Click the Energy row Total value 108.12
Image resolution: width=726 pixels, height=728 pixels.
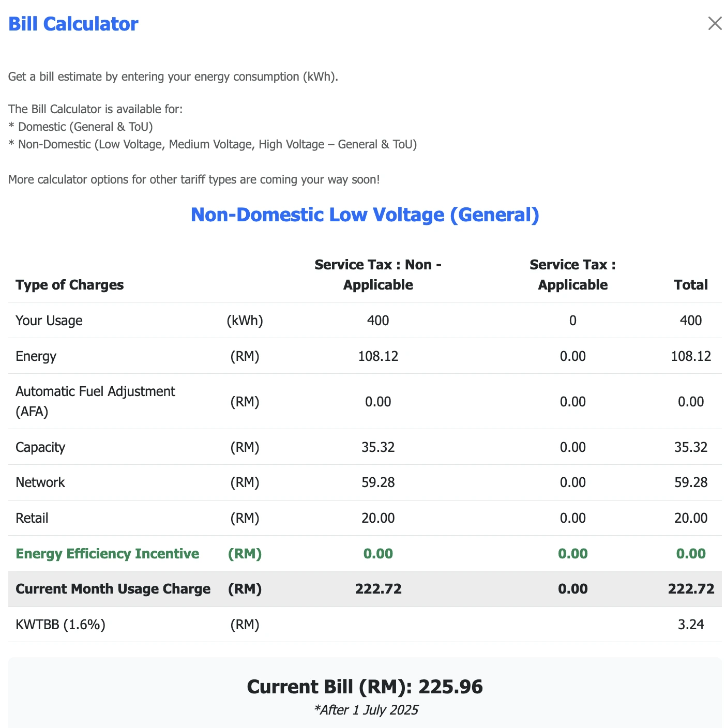point(691,356)
